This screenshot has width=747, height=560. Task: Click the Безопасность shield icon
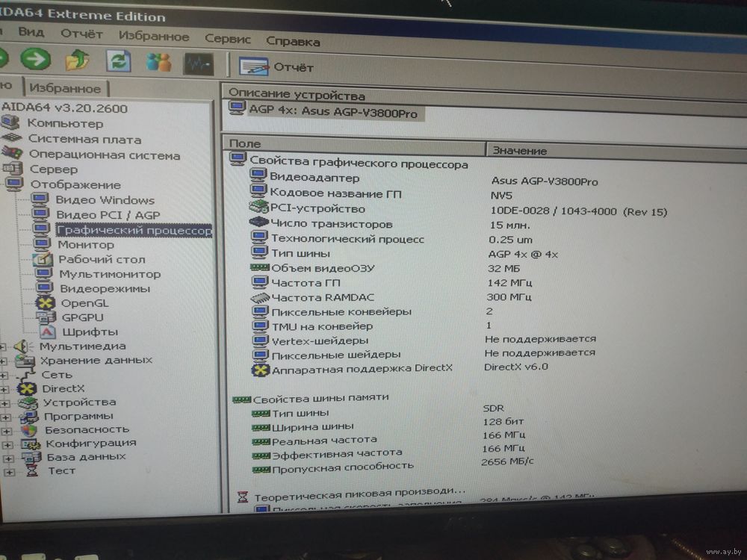click(30, 430)
